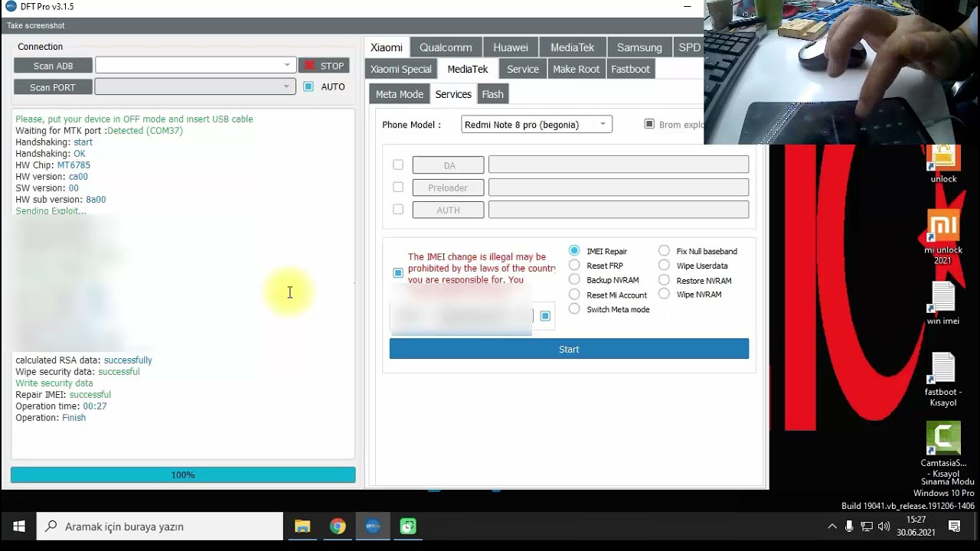The image size is (980, 551).
Task: Open the Flash tab
Action: click(x=492, y=94)
